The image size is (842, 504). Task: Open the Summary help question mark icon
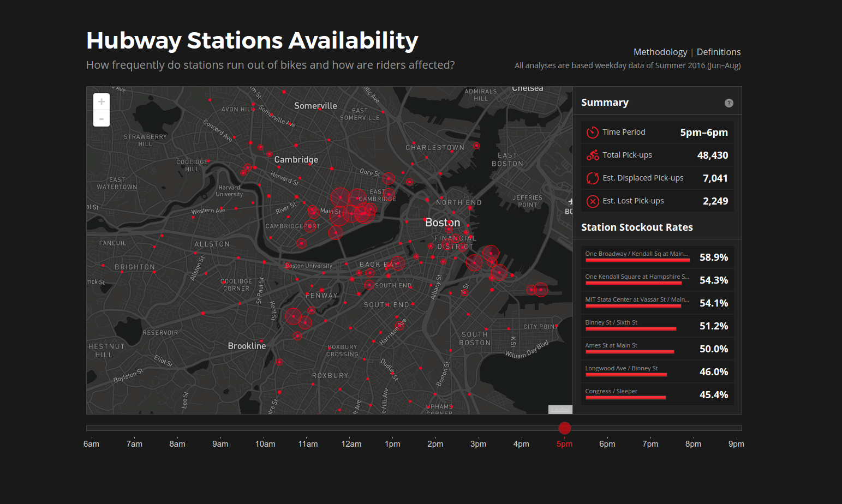(x=728, y=103)
